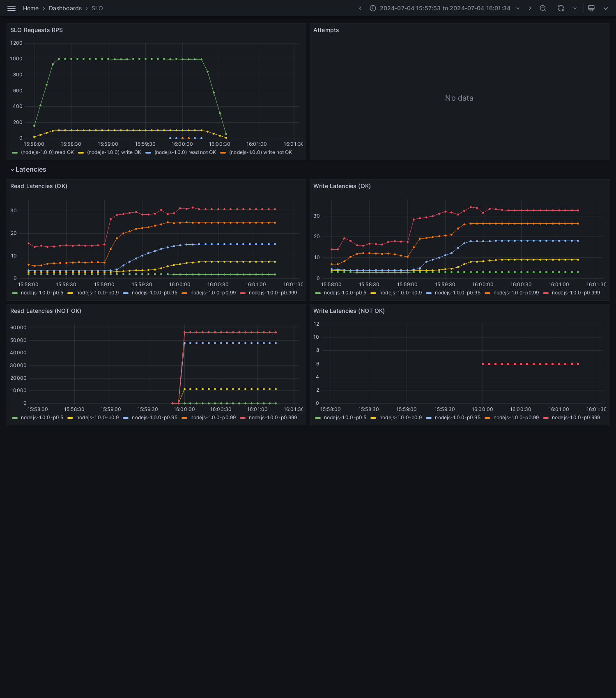Toggle (nodejs-1.0.0) write not OK series

click(260, 152)
